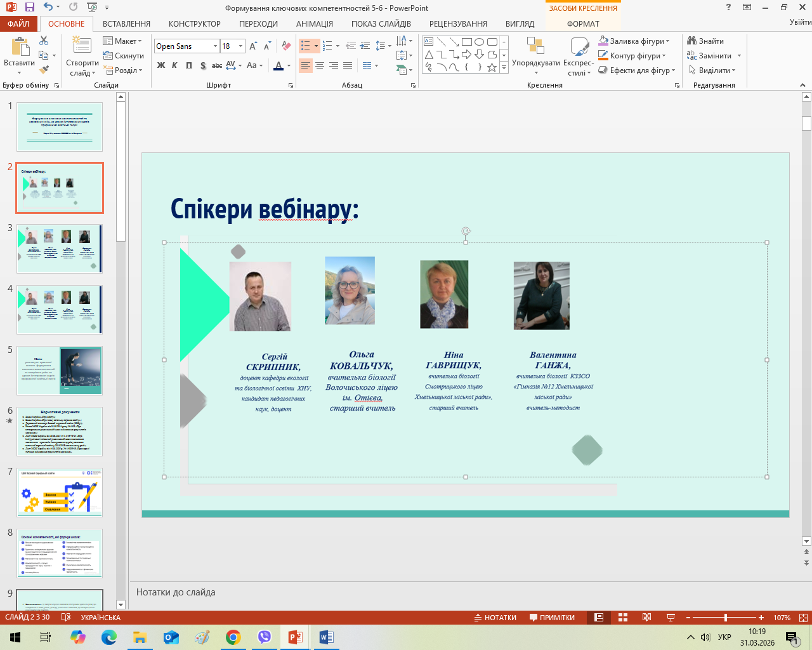Select the text box shape in gallery
Image resolution: width=812 pixels, height=650 pixels.
(429, 42)
